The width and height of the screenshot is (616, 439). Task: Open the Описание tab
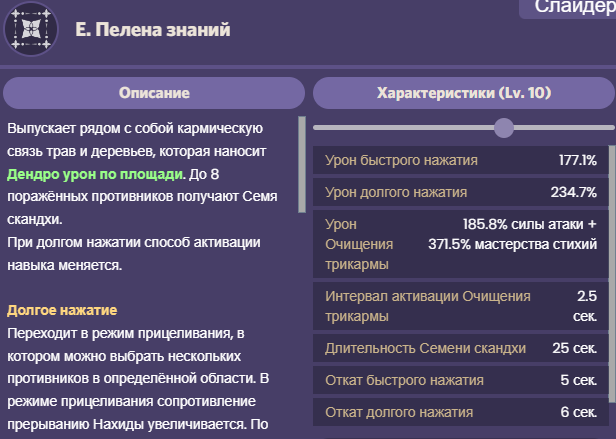coord(154,93)
